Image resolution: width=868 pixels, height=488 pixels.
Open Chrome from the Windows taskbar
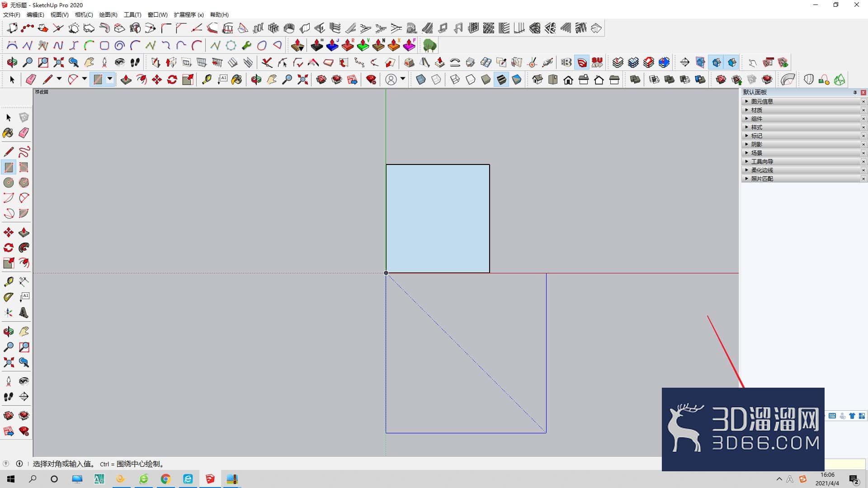coord(165,479)
